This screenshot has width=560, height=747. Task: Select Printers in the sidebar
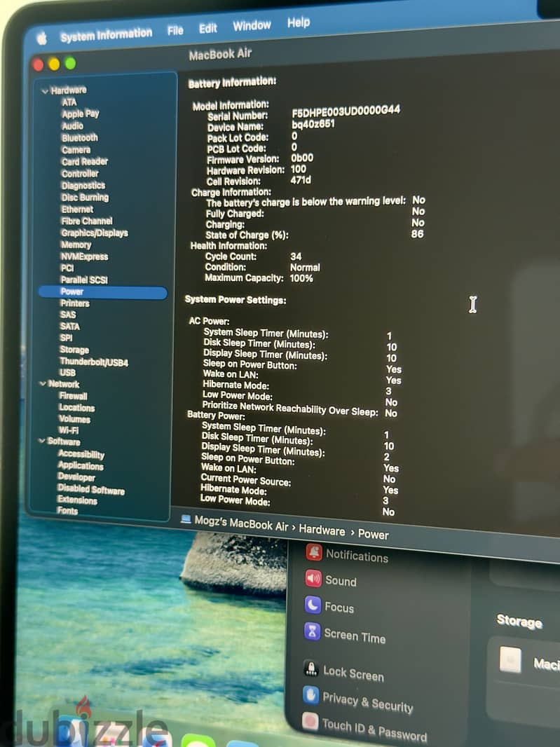[x=75, y=303]
